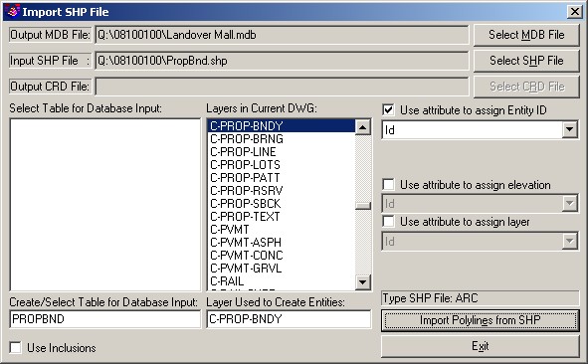Select the C-PVMT layer
The image size is (588, 364).
pos(282,230)
